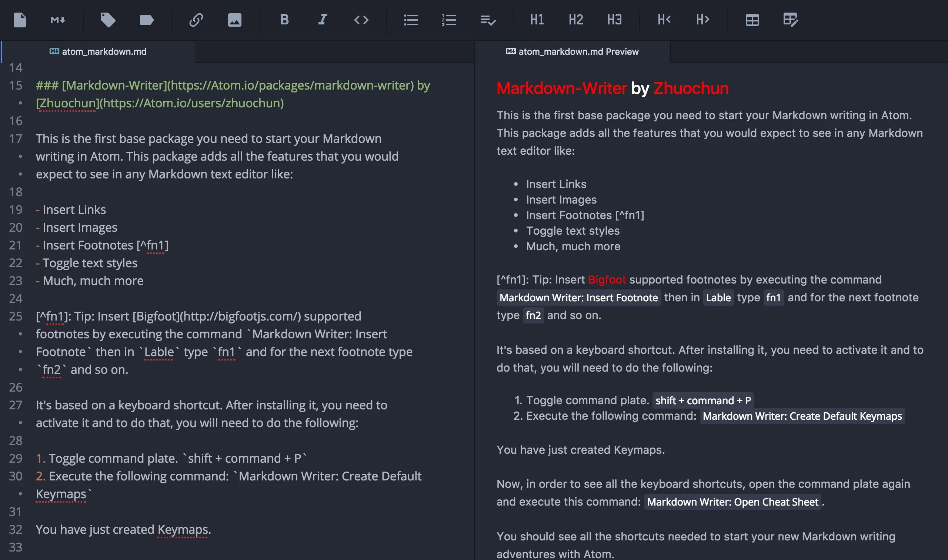
Task: Select the Inline Code icon
Action: (361, 19)
